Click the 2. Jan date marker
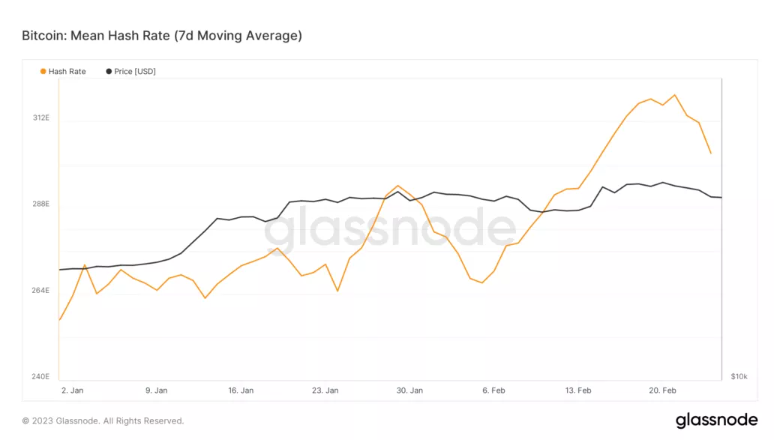The image size is (775, 443). (x=72, y=391)
